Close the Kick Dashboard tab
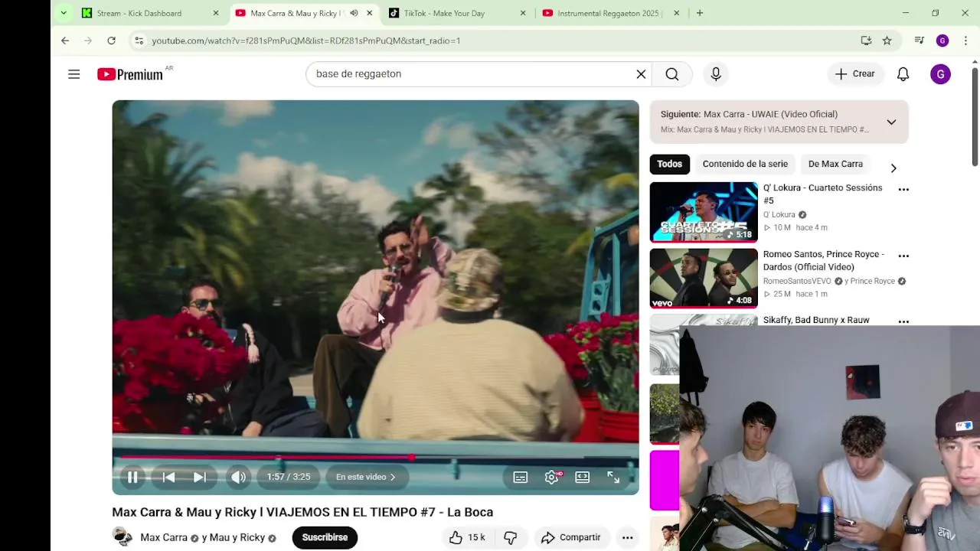 click(216, 13)
